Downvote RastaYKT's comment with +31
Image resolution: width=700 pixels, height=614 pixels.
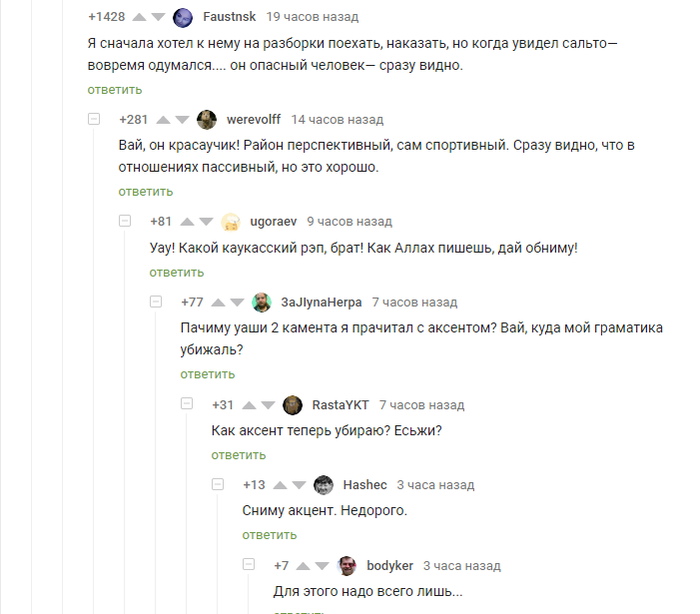click(x=268, y=405)
